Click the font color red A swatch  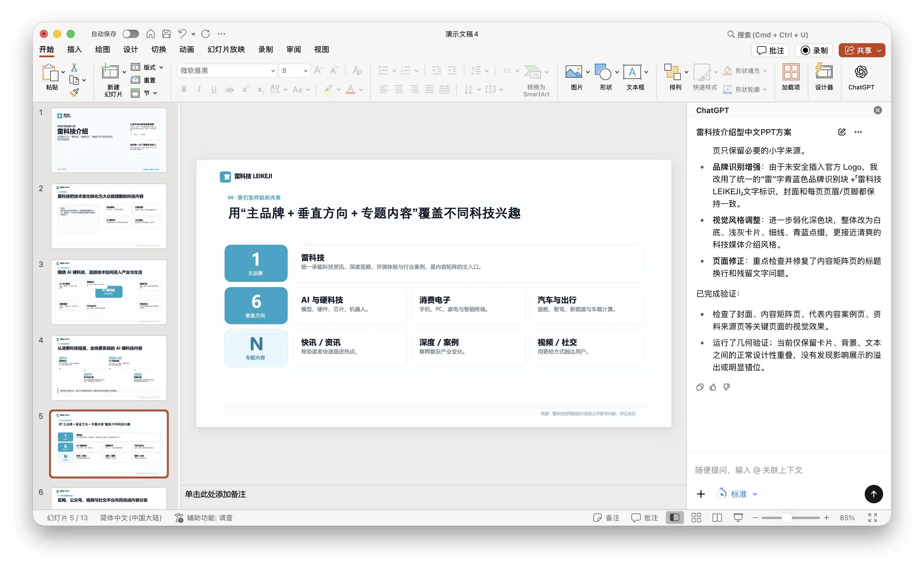tap(350, 89)
